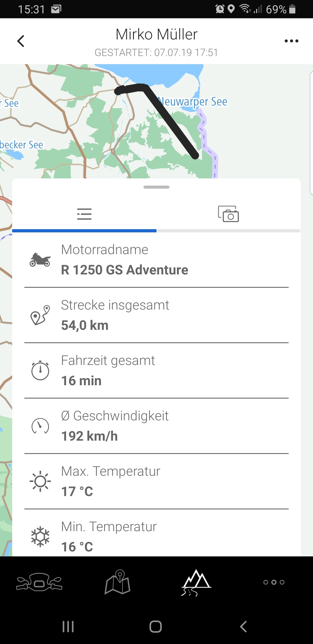The image size is (313, 644).
Task: Tap the 54,0 km distance value
Action: tap(85, 325)
